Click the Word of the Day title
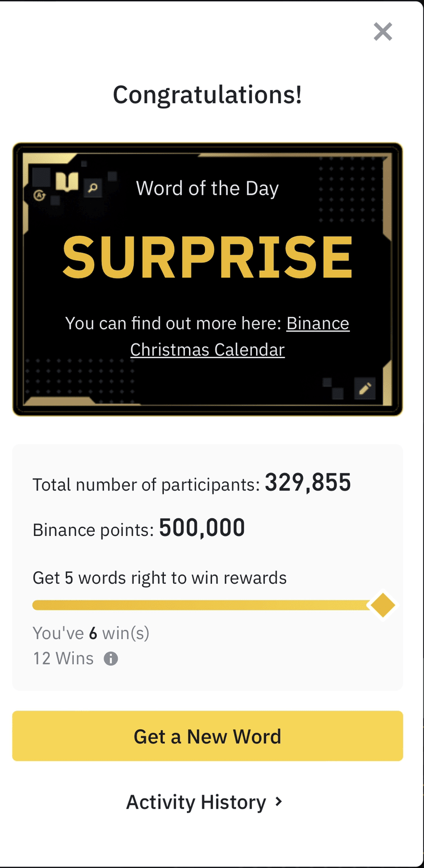Image resolution: width=424 pixels, height=868 pixels. click(x=207, y=189)
